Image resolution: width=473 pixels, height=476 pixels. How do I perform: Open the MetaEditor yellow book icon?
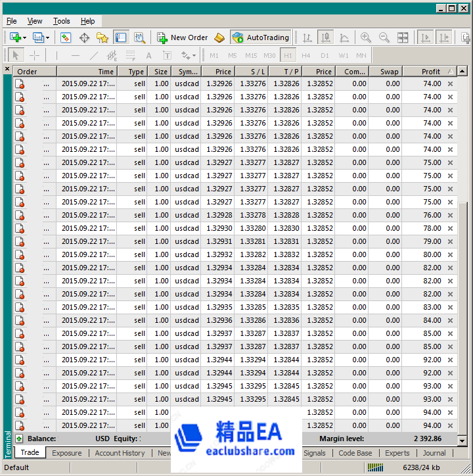pos(219,37)
